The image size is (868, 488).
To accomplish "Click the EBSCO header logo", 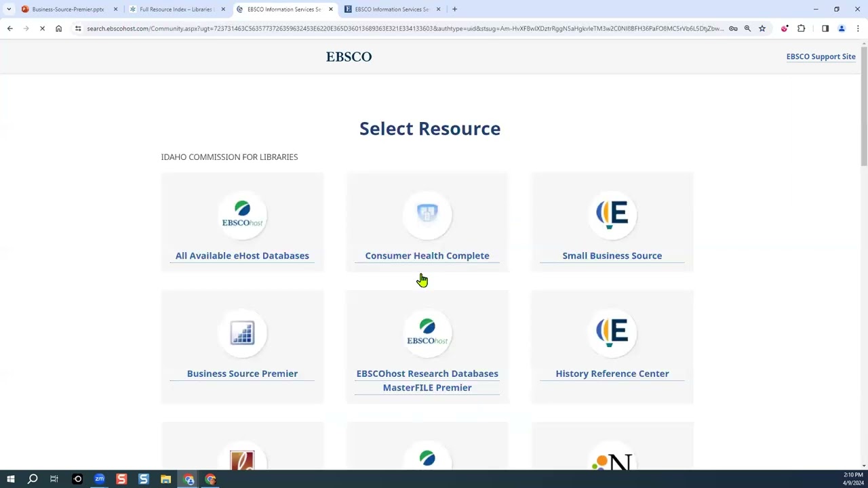I will tap(349, 57).
